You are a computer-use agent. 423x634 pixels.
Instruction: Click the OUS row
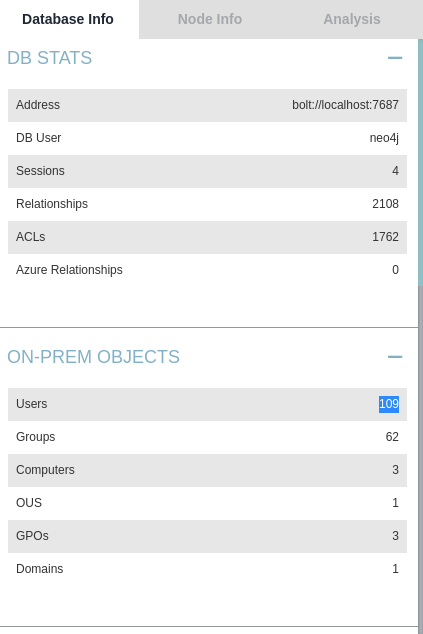click(207, 503)
